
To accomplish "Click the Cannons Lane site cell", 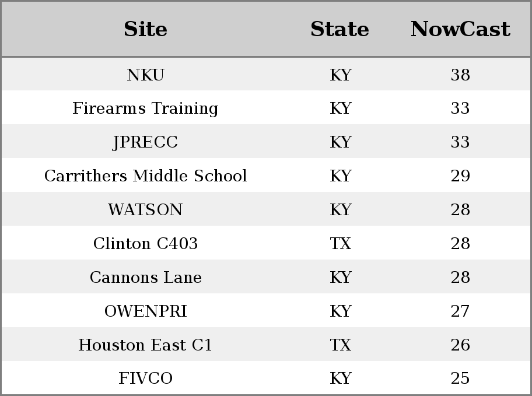I will (x=145, y=278).
